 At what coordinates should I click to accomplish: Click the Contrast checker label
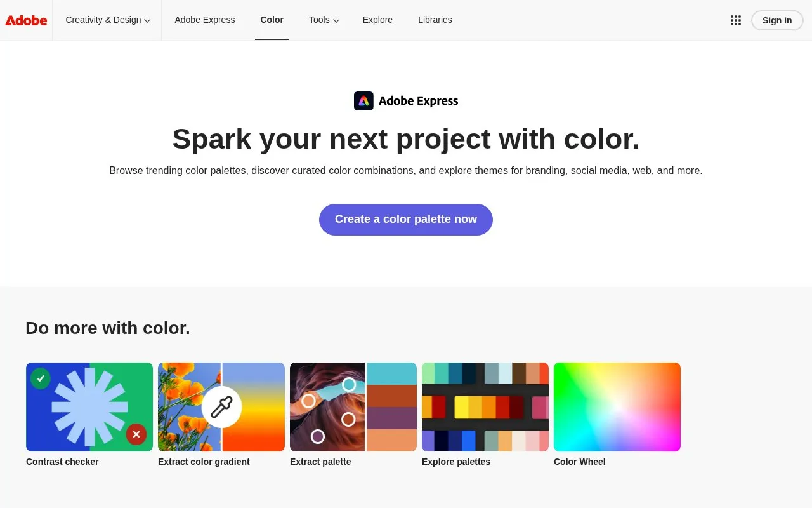click(x=62, y=462)
